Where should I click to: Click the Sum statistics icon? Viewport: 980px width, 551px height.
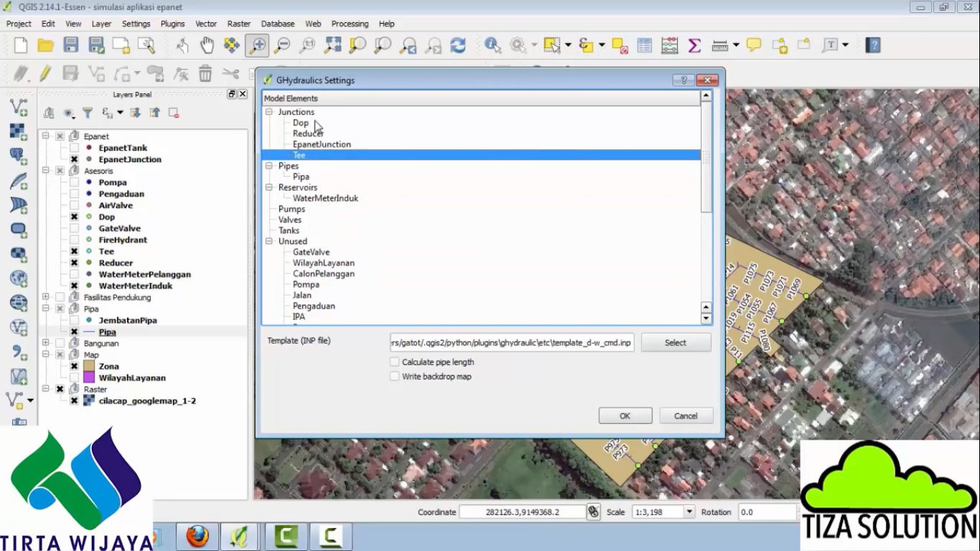[694, 45]
